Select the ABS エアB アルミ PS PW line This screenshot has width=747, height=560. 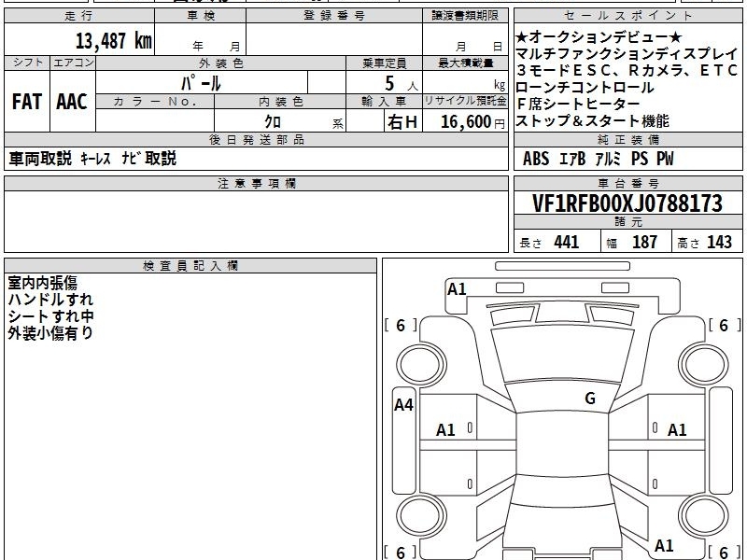(x=599, y=158)
